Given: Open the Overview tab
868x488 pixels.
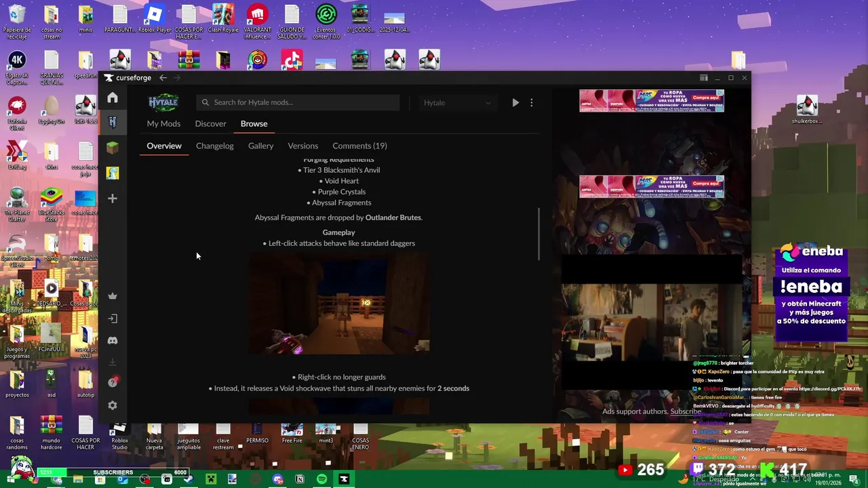Looking at the screenshot, I should click(x=164, y=146).
